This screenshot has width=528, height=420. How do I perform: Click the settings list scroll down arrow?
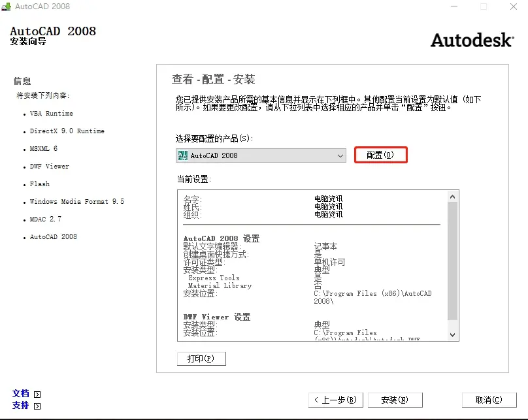click(x=453, y=335)
